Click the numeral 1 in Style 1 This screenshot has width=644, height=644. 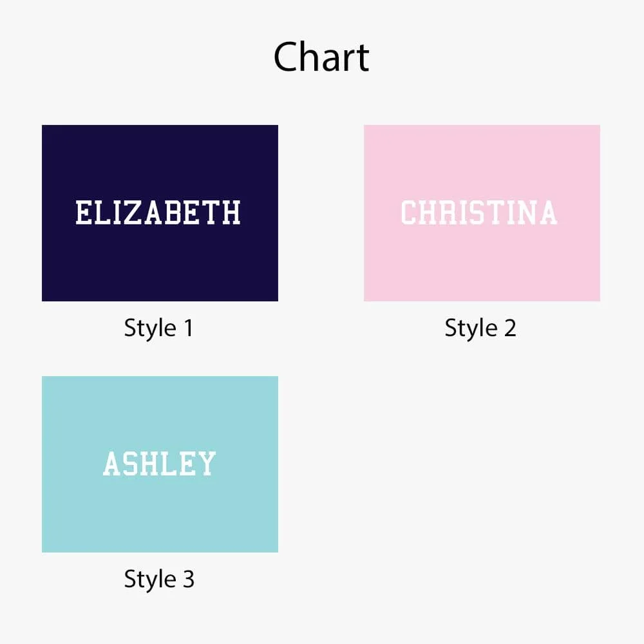188,328
